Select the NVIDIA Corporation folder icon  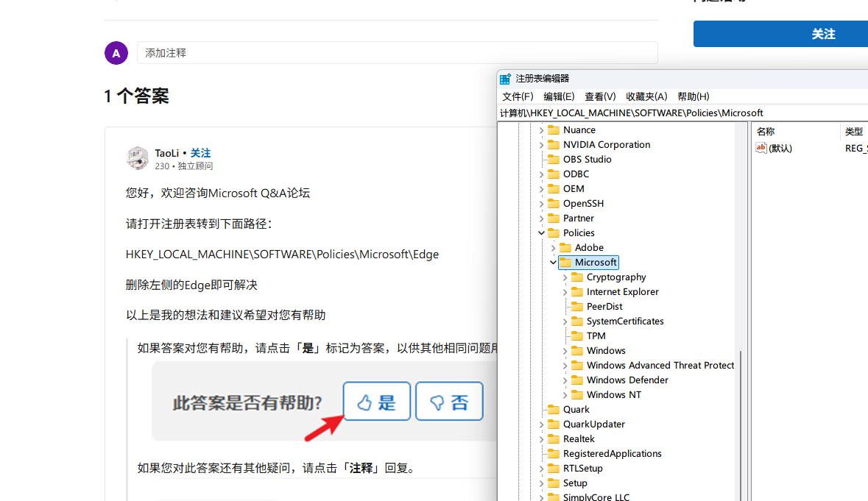point(554,145)
